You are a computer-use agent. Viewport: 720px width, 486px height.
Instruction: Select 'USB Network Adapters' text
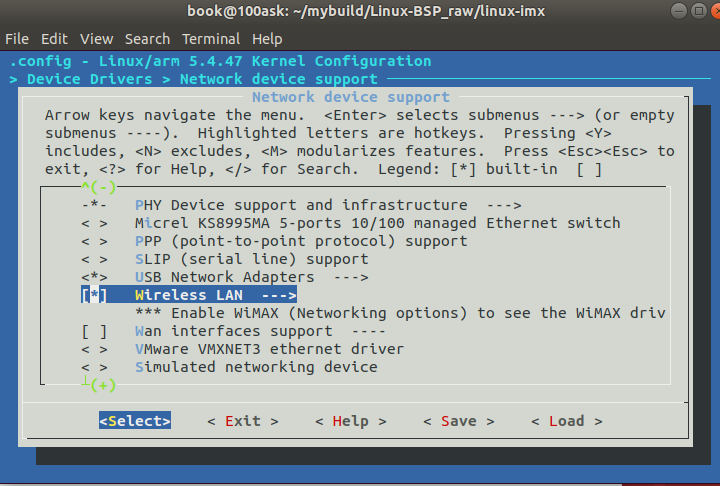point(225,277)
